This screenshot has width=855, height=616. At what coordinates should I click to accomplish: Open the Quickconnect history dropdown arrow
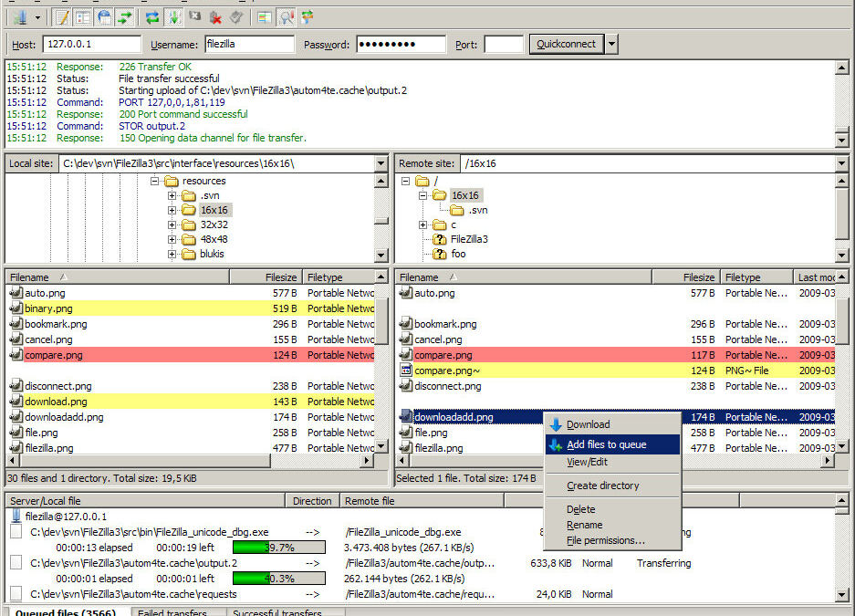pyautogui.click(x=611, y=44)
